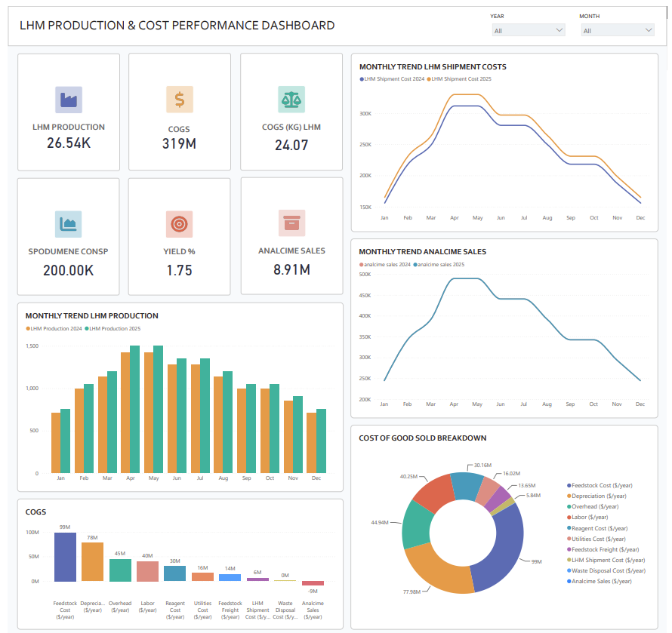The height and width of the screenshot is (633, 672).
Task: Select LHM Shipment Cost 2025 legend entry
Action: tap(459, 79)
